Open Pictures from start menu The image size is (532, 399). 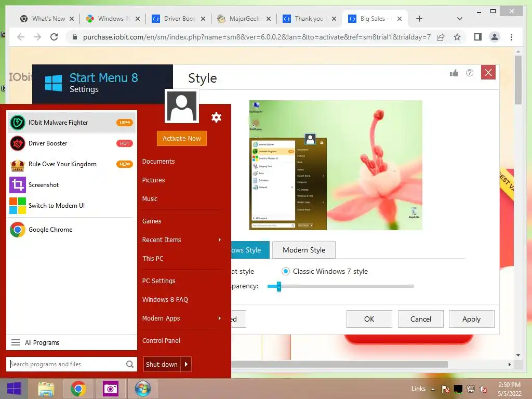click(153, 180)
